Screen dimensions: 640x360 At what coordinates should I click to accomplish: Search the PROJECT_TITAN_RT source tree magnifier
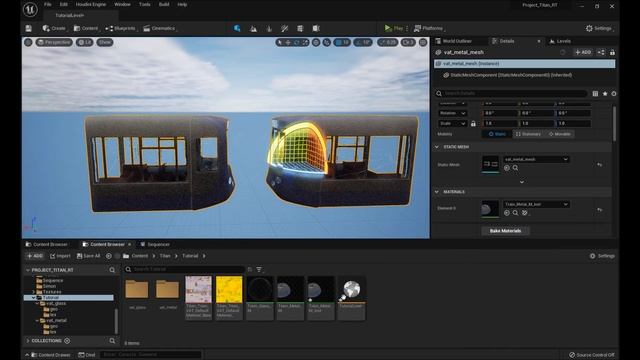(x=112, y=270)
